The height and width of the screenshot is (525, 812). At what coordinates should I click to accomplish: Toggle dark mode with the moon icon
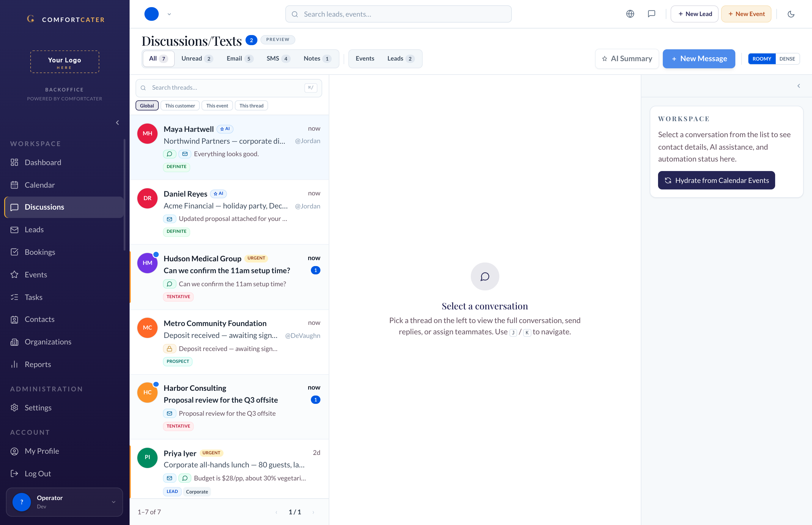click(x=791, y=14)
